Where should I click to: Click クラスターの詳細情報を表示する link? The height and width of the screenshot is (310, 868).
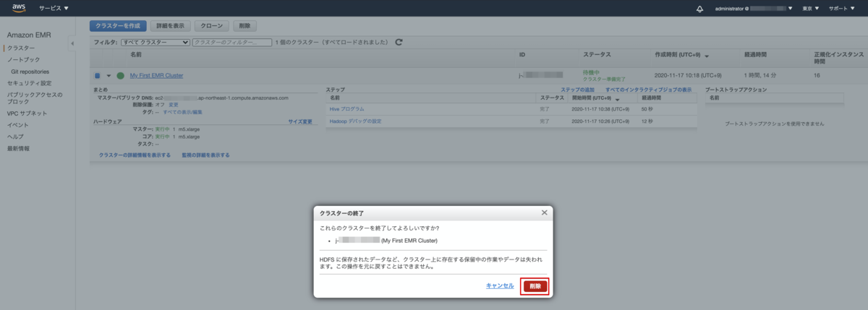[x=135, y=155]
